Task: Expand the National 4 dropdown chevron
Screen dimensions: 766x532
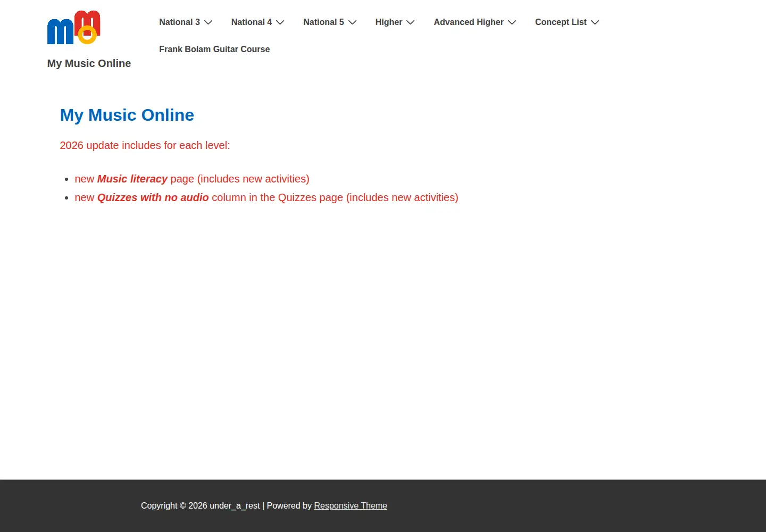Action: [x=280, y=22]
